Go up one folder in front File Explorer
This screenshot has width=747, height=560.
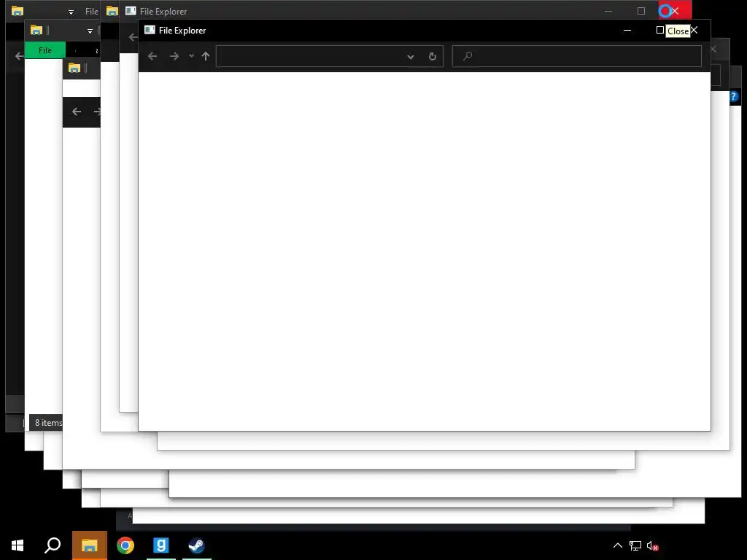[x=206, y=56]
